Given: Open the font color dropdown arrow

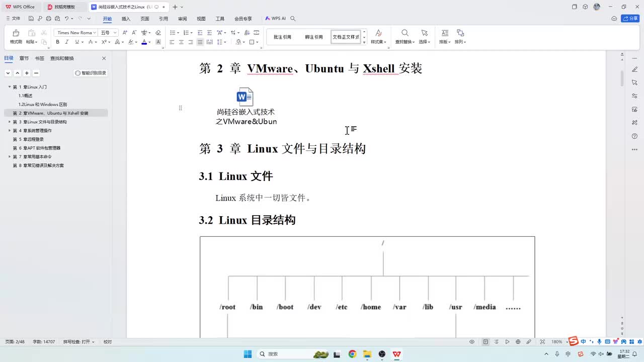Looking at the screenshot, I should (149, 42).
